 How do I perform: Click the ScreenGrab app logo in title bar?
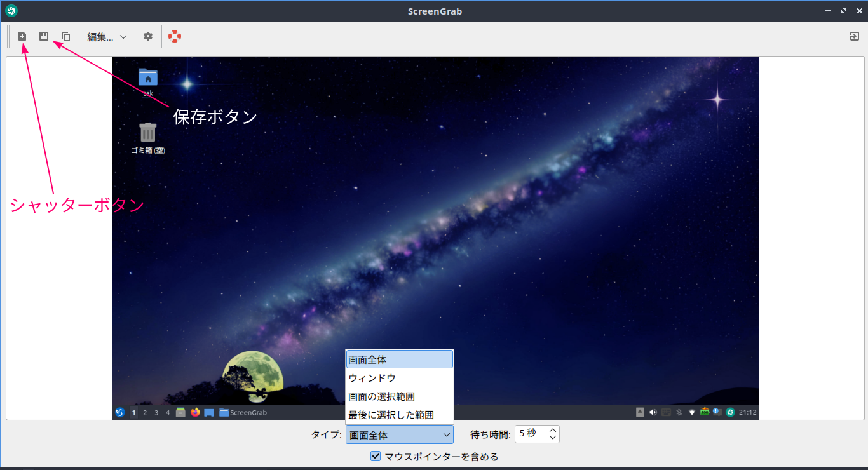coord(11,11)
